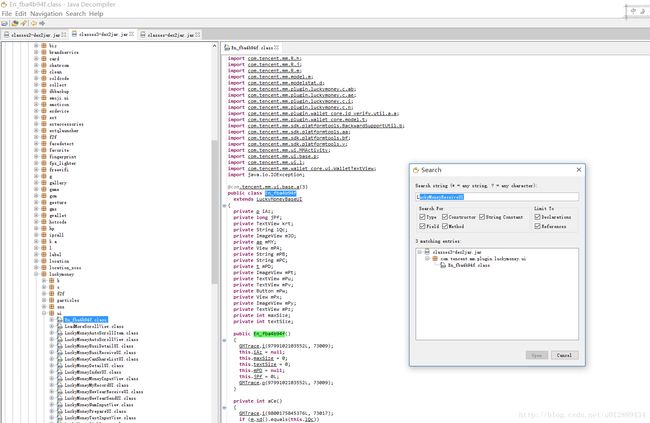
Task: Toggle the Declarations checkbox
Action: 537,217
